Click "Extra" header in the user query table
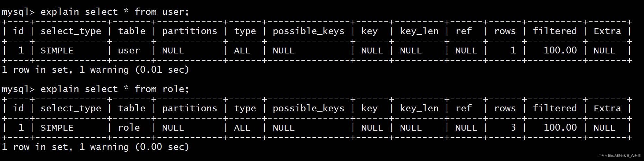The height and width of the screenshot is (161, 644). coord(607,31)
